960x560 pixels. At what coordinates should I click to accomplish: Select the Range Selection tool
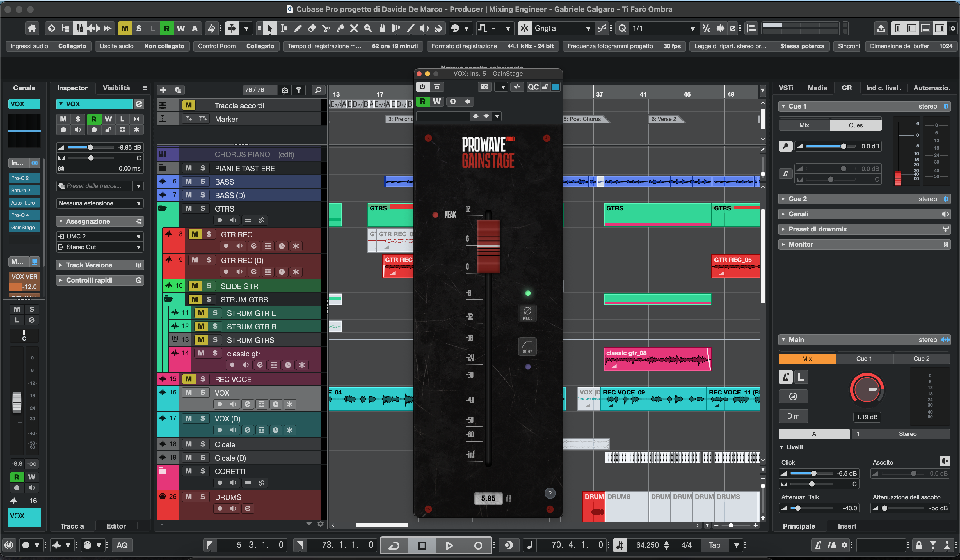coord(284,28)
